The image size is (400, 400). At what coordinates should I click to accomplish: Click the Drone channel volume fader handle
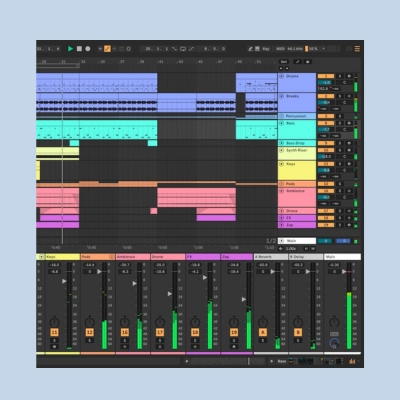(x=170, y=294)
